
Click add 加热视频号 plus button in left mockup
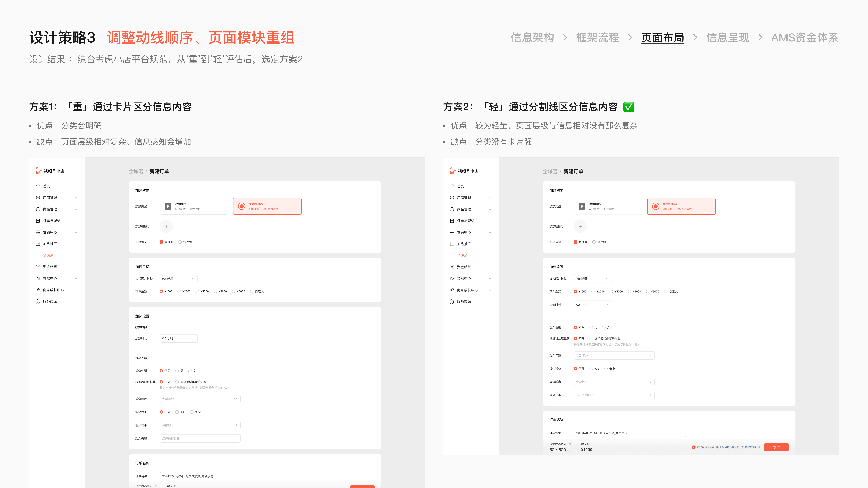pyautogui.click(x=166, y=226)
